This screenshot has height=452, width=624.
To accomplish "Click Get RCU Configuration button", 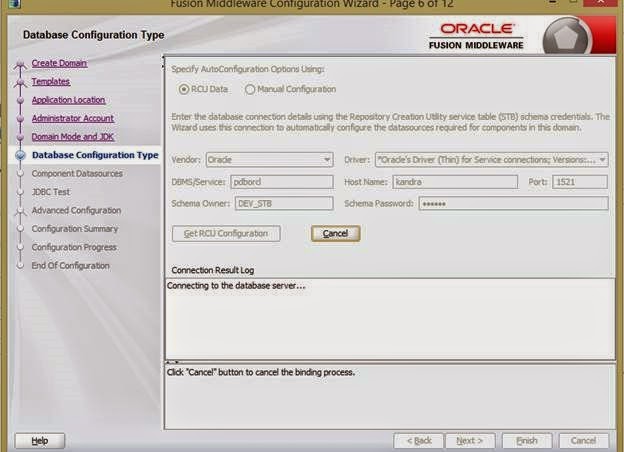I will 226,234.
